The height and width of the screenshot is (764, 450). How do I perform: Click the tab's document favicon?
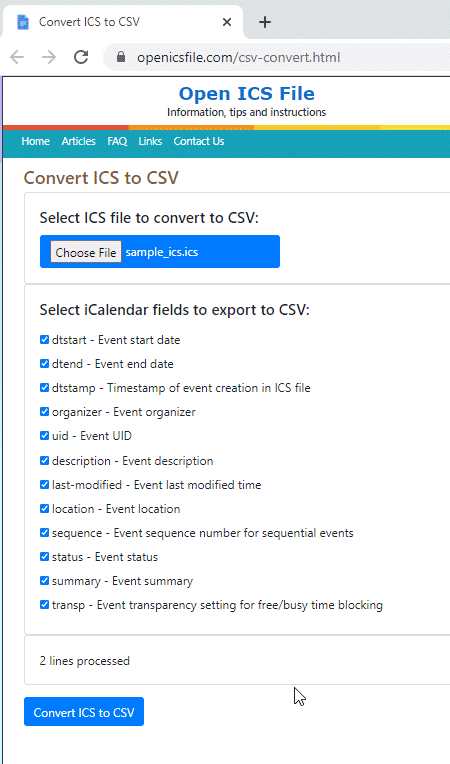pyautogui.click(x=22, y=22)
